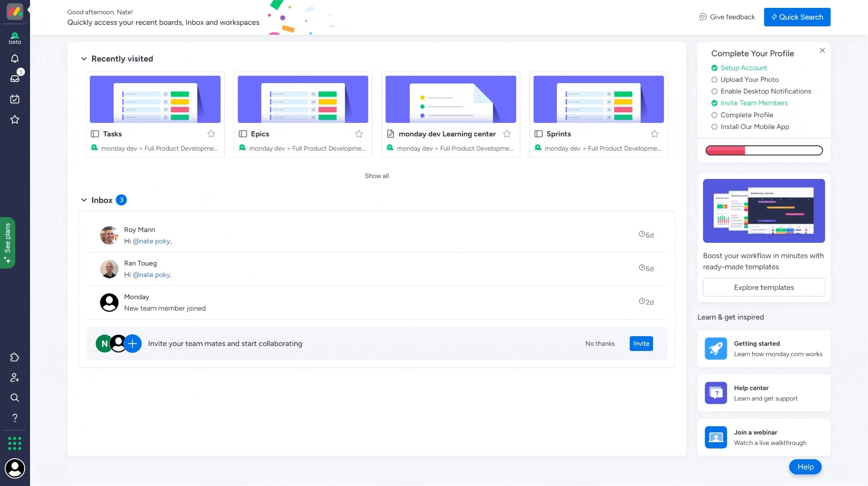
Task: Click the Show all link
Action: coord(376,176)
